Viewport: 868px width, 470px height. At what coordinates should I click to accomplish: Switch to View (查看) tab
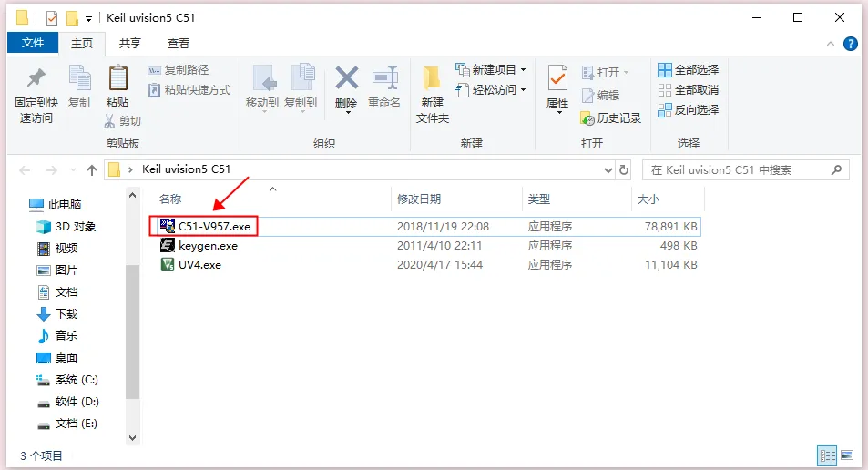pos(179,43)
